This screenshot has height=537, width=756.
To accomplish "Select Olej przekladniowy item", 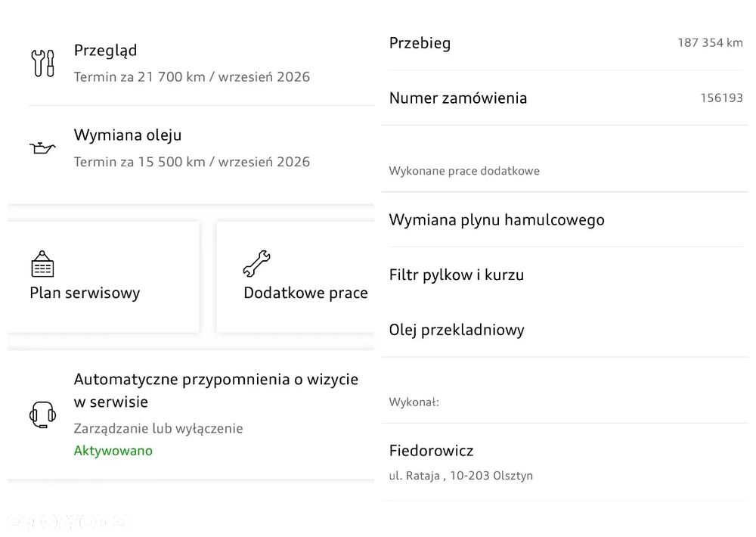I will [x=457, y=330].
